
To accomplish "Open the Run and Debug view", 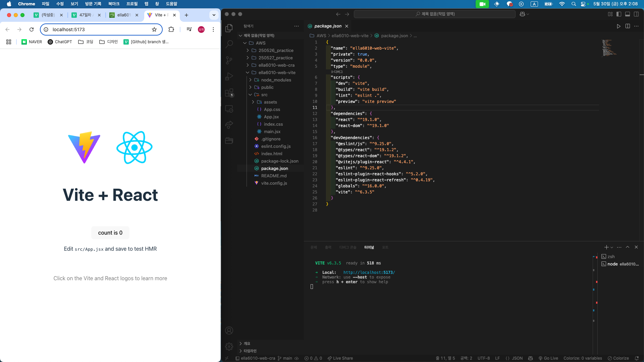I will 229,76.
